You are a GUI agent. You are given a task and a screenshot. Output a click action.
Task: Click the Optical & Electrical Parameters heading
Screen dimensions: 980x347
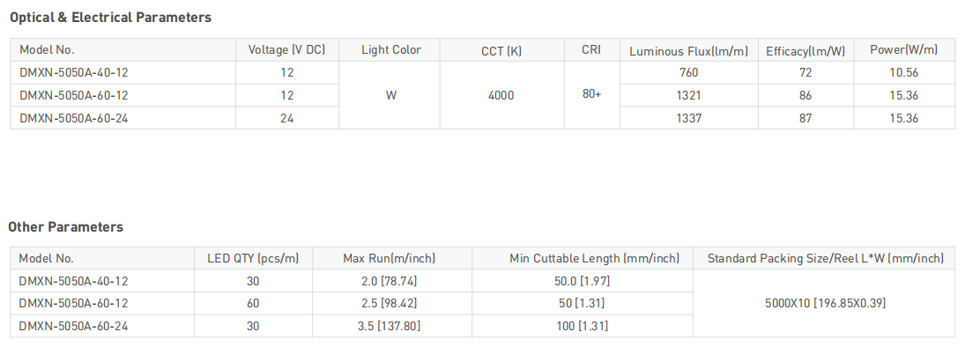[111, 18]
